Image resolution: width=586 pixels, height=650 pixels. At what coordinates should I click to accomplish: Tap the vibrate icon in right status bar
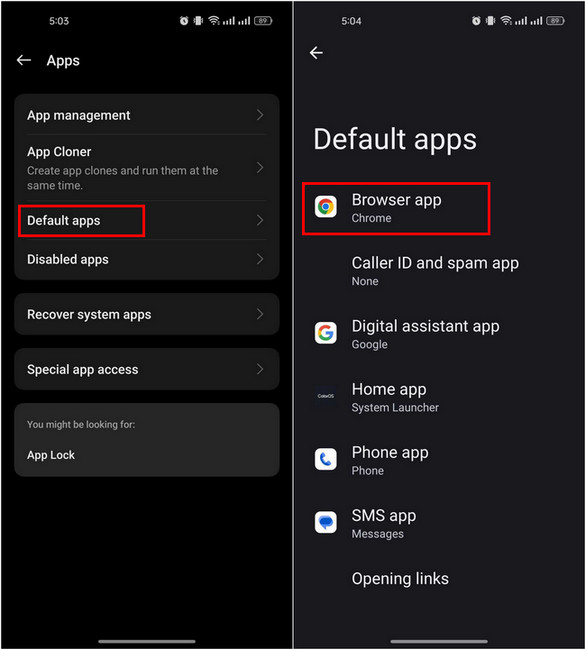491,21
